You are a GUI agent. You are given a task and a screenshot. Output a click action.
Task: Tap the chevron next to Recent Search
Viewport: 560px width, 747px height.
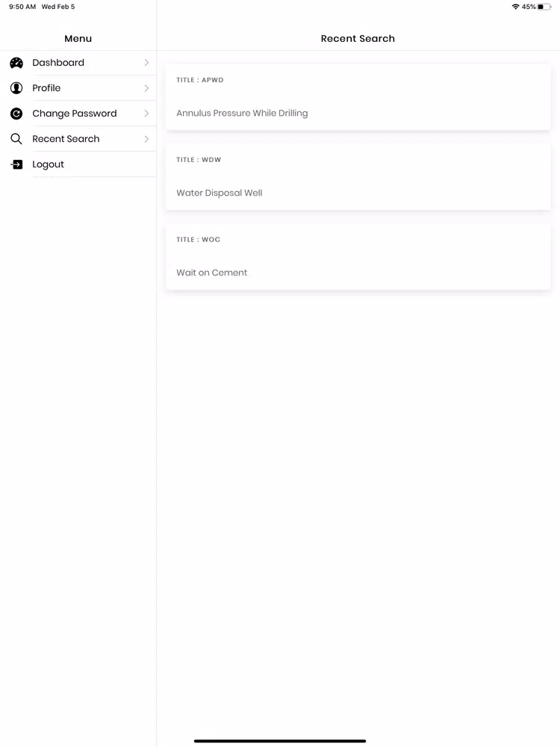click(146, 139)
